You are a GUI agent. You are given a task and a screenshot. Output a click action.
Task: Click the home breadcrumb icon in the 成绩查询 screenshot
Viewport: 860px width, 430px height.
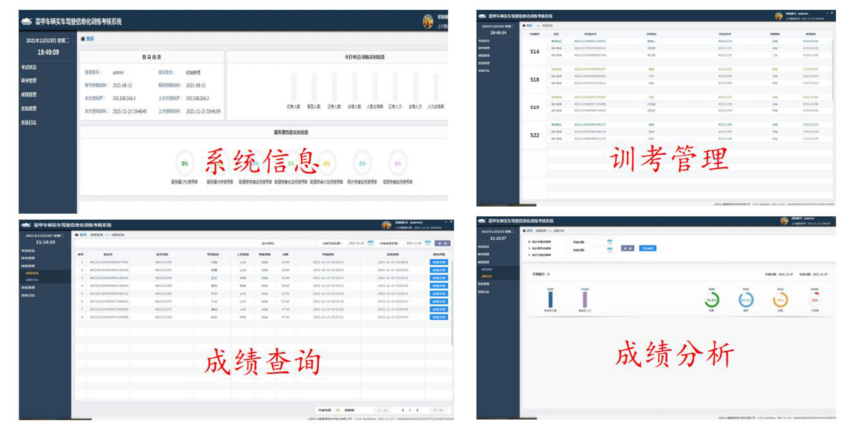click(77, 235)
